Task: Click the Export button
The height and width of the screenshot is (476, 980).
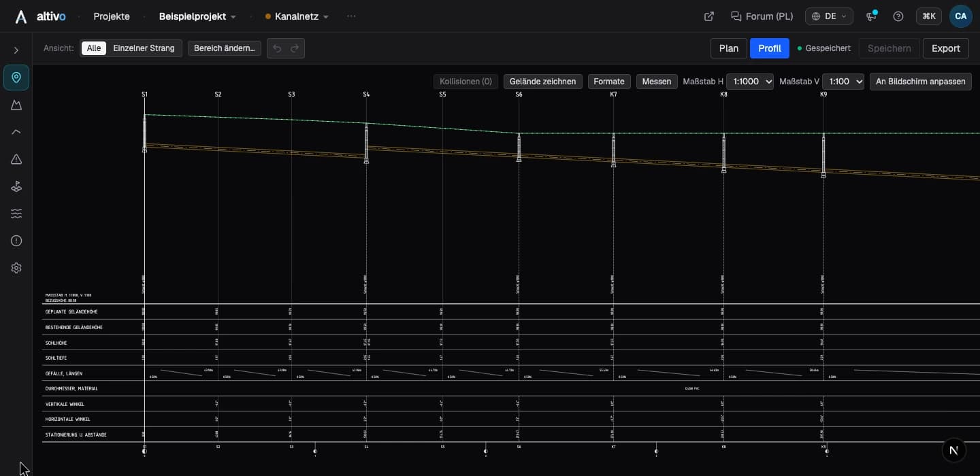Action: tap(946, 48)
